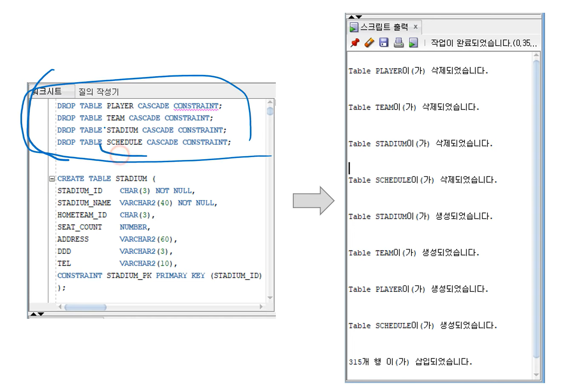Click 'Table PLAYER이(가) 삭제되었습니다.' output line

tap(418, 71)
